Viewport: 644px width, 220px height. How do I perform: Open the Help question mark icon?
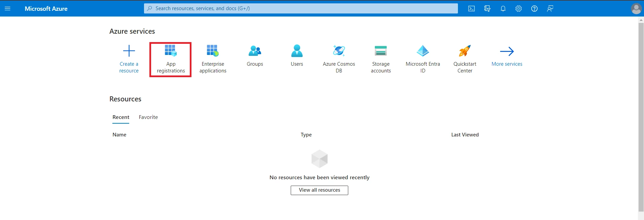click(534, 9)
